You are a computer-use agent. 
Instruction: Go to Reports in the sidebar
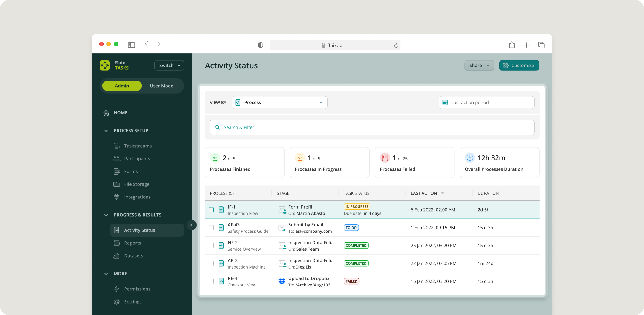pyautogui.click(x=132, y=243)
